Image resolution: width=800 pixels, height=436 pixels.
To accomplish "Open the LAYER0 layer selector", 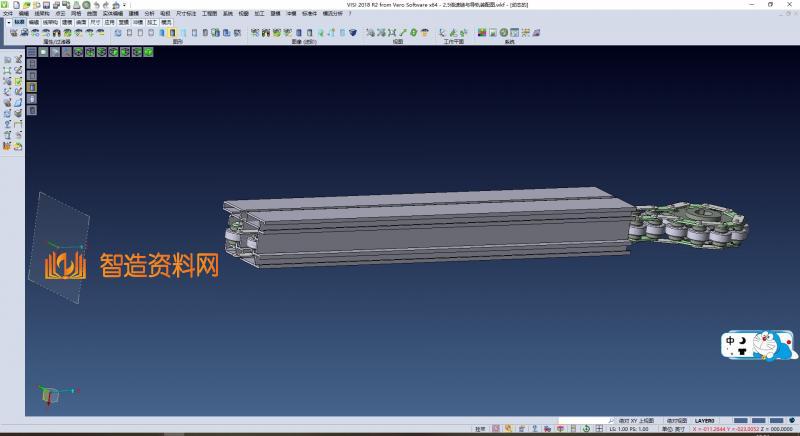I will 705,421.
